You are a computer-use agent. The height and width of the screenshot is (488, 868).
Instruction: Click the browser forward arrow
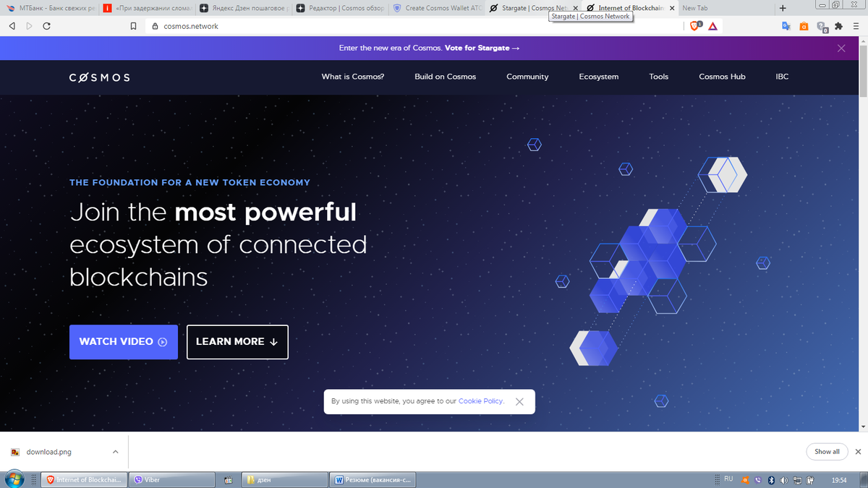pyautogui.click(x=29, y=26)
